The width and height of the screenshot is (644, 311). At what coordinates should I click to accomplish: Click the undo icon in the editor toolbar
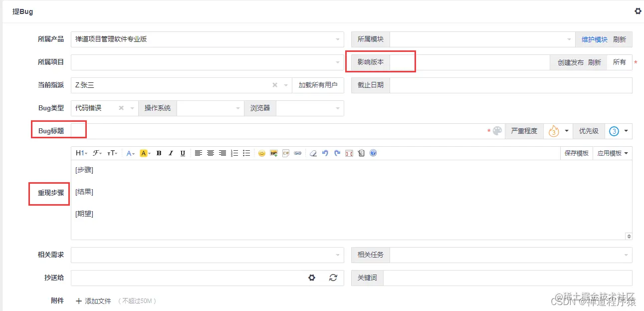[324, 153]
